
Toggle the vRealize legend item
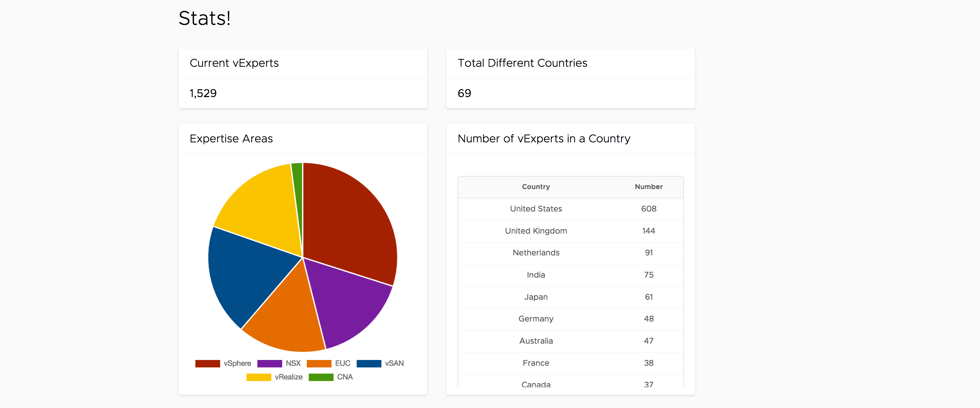[x=288, y=377]
